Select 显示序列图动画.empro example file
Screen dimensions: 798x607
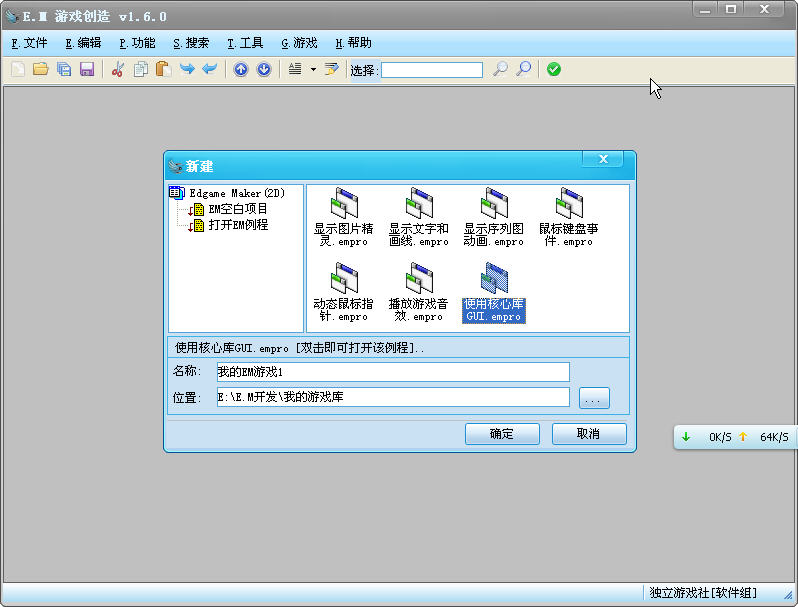493,217
